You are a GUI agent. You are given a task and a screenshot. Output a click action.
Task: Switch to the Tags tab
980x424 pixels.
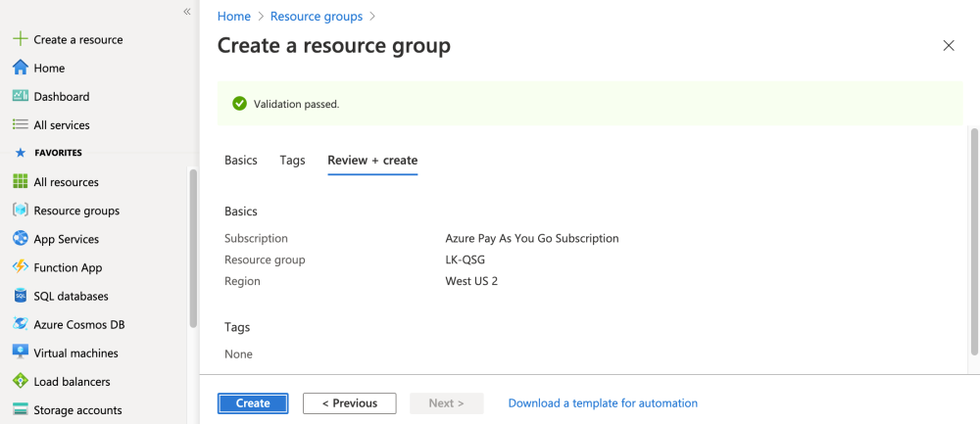pyautogui.click(x=292, y=161)
